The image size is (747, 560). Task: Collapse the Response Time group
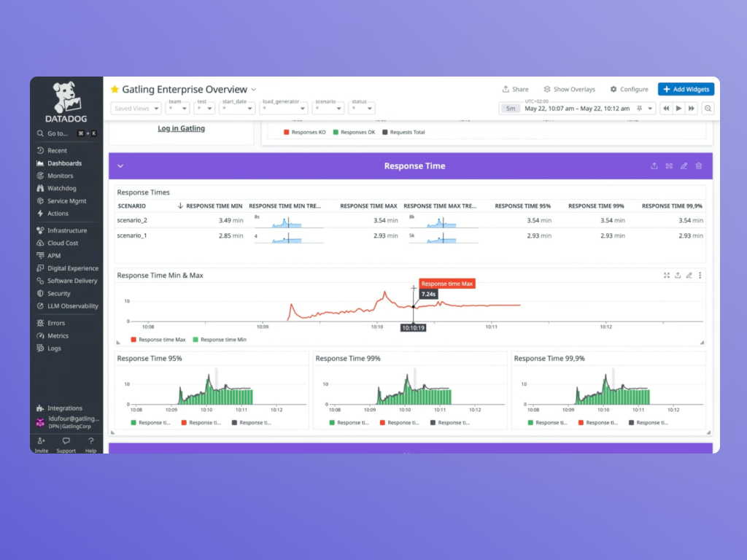click(x=120, y=166)
